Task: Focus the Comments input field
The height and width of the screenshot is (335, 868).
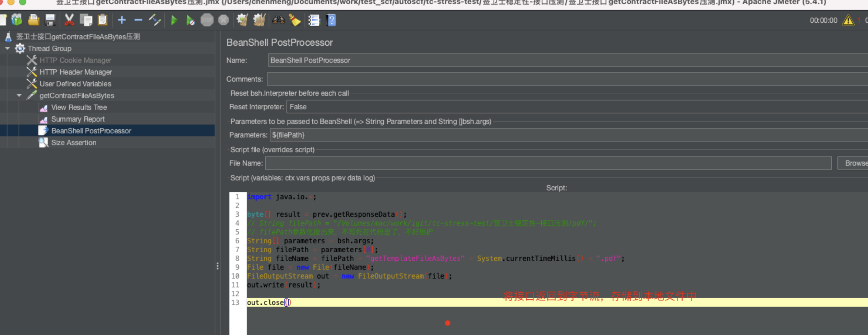Action: 567,79
